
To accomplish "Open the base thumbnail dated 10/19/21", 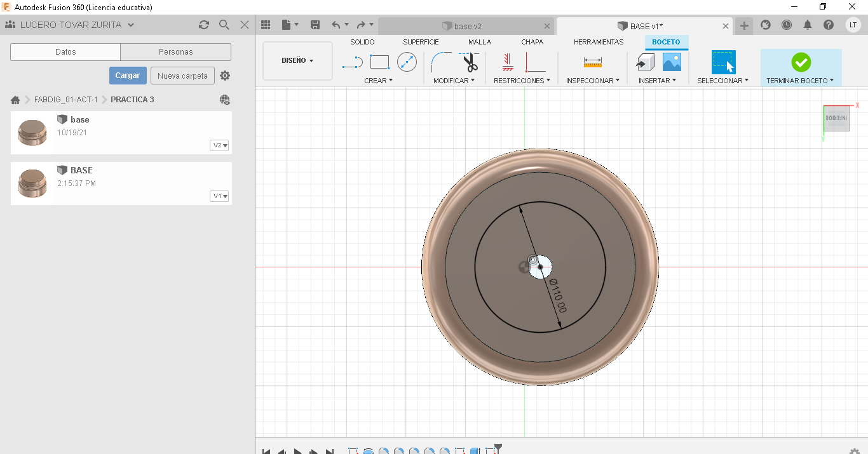I will pos(32,133).
